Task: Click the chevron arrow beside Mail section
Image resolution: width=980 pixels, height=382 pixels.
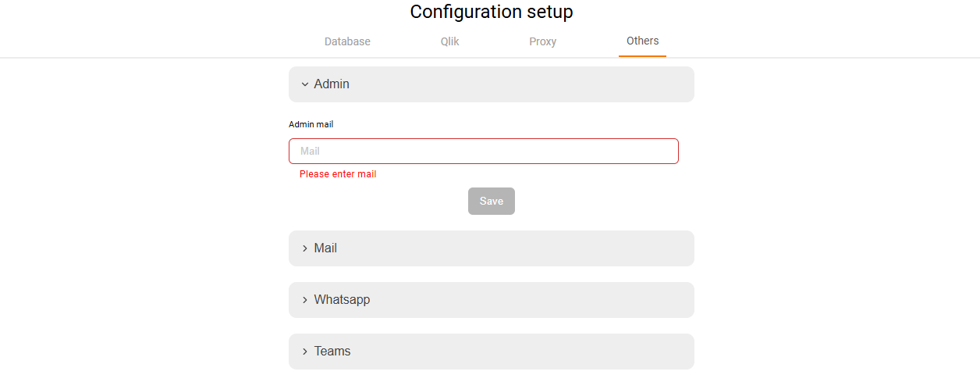Action: click(x=305, y=248)
